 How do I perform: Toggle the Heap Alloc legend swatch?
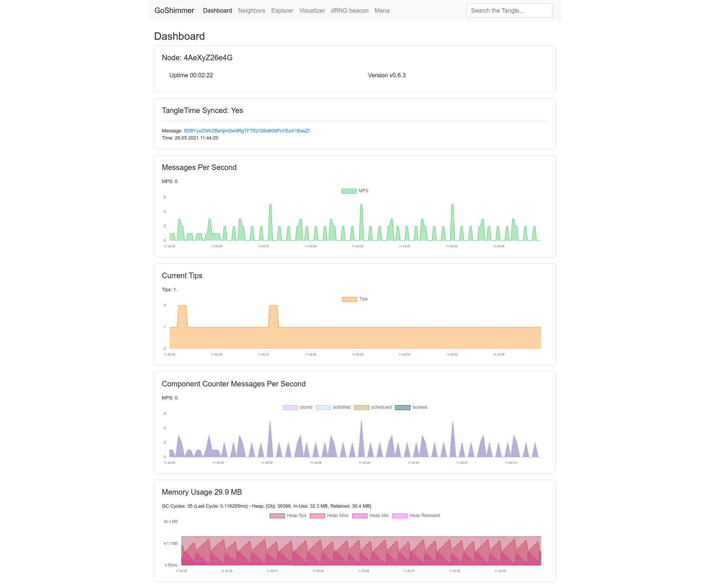click(317, 516)
